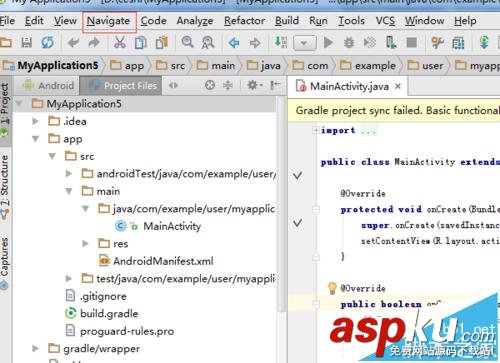Select proguard-rules.pro file

point(120,331)
